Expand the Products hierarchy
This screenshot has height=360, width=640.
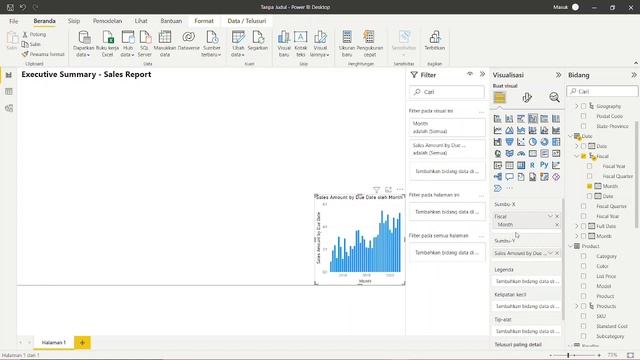577,306
